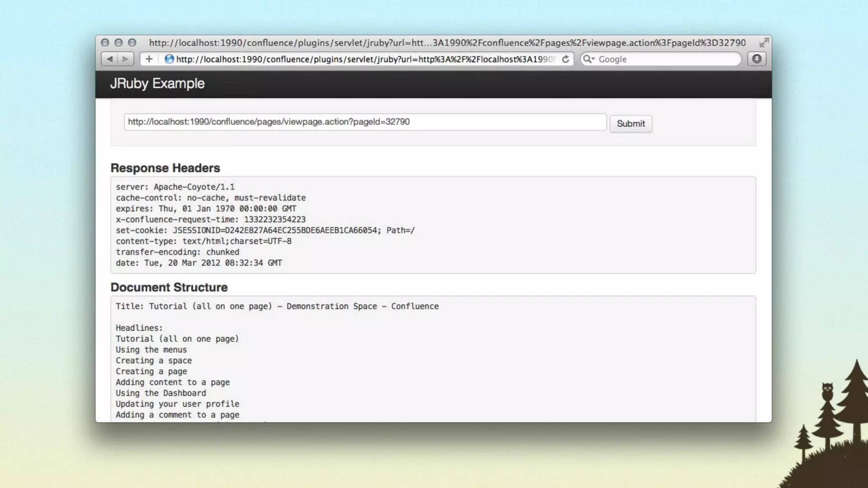Click the window title bar URL text
The width and height of the screenshot is (868, 488).
point(447,42)
